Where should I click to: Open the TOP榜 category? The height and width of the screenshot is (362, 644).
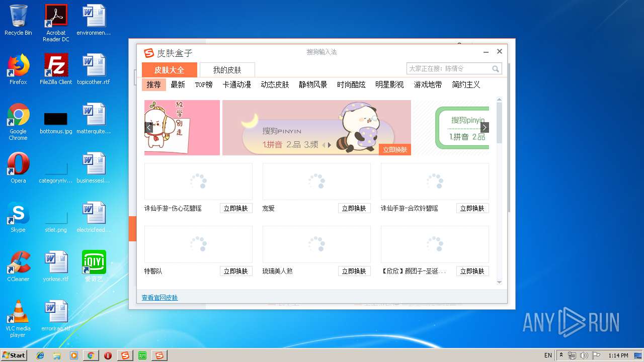pos(204,84)
